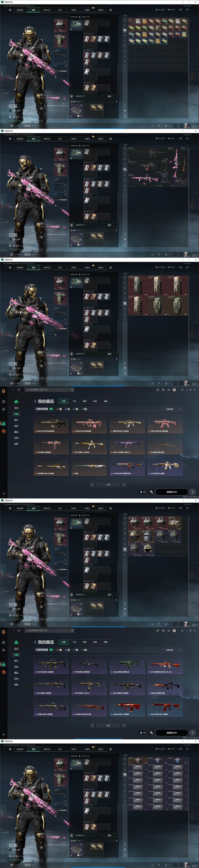Select the orange game icon in 2/8 launcher rail
The image size is (199, 868).
tap(4, 672)
